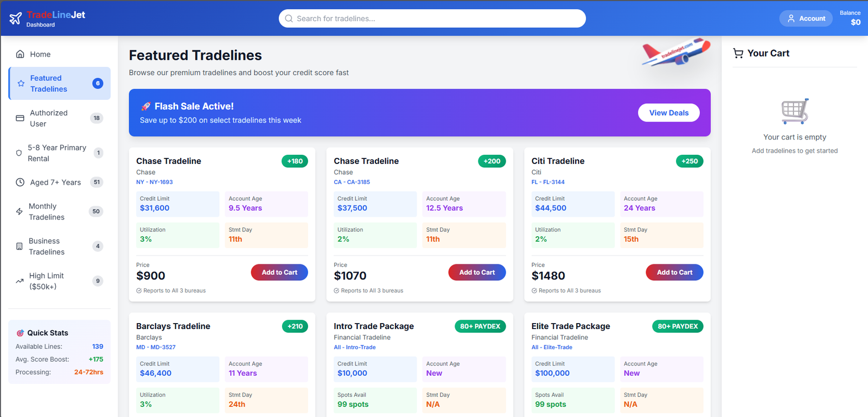Click the airplane illustration near the page title
868x417 pixels.
(676, 53)
